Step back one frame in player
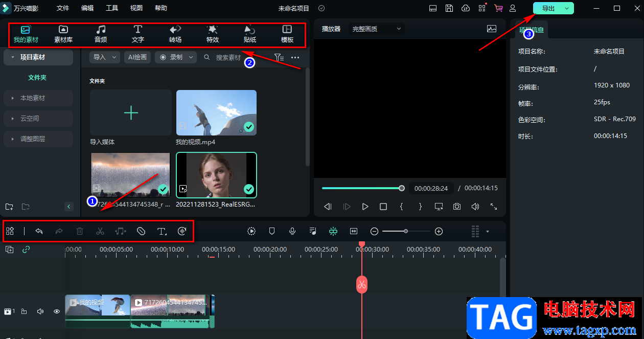The height and width of the screenshot is (339, 644). [x=328, y=207]
